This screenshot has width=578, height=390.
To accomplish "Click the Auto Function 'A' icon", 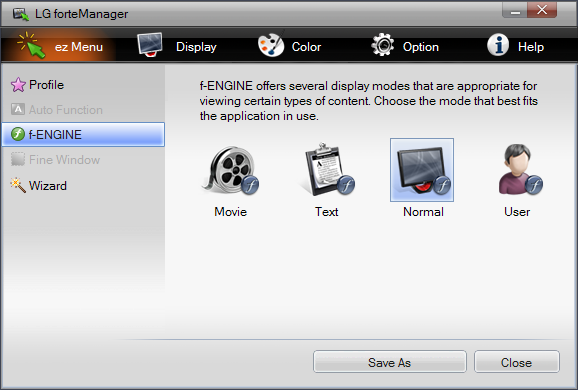I will click(18, 109).
